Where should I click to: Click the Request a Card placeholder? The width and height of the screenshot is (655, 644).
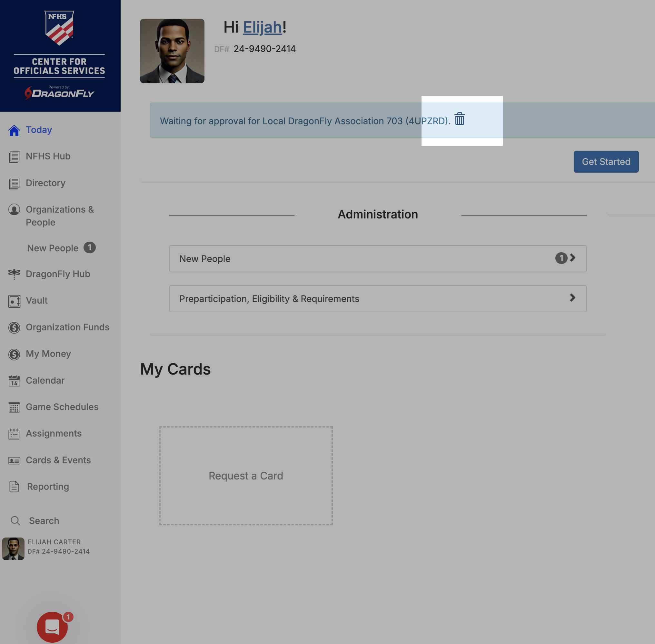point(246,476)
